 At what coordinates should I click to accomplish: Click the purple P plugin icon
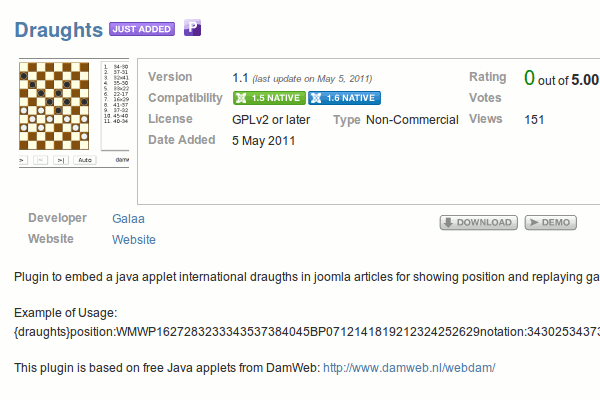193,28
